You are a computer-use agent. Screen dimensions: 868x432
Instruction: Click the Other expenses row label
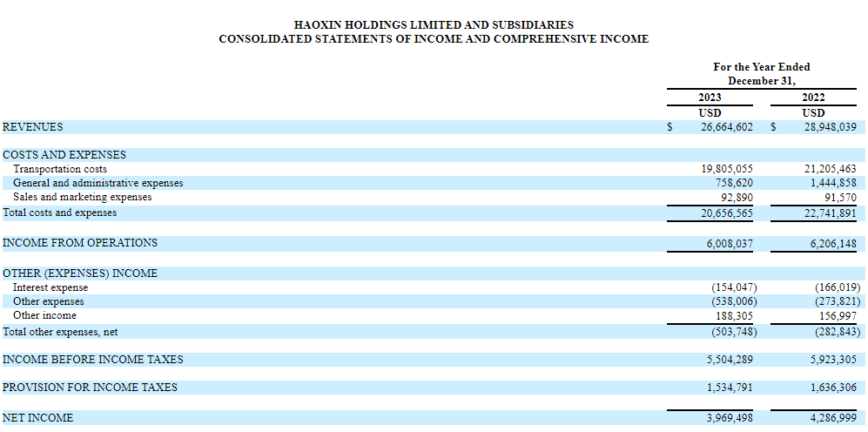click(x=49, y=301)
